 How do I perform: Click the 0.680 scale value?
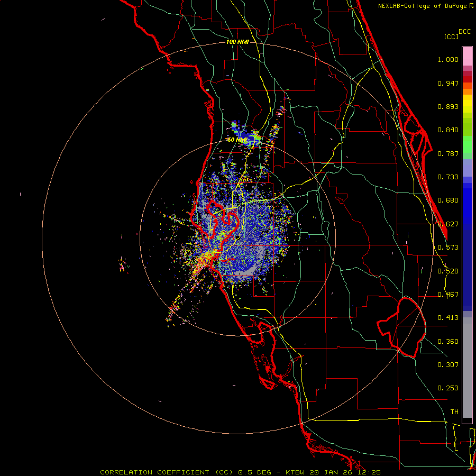pos(448,200)
